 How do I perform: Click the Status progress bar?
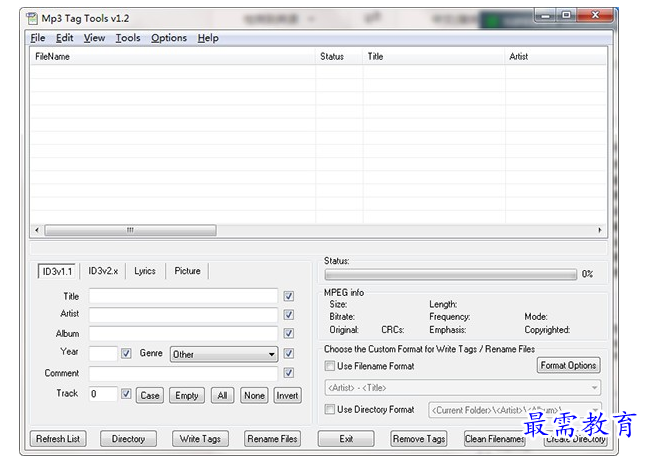(x=451, y=274)
